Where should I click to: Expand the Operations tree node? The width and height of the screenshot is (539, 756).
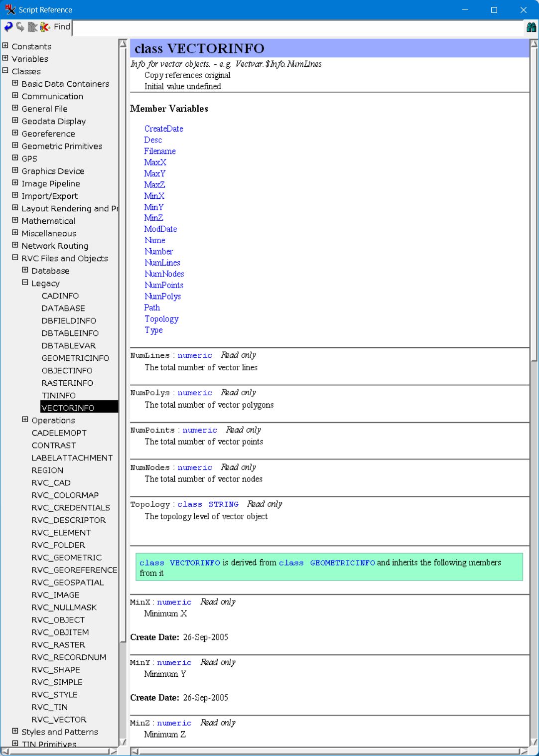[25, 420]
